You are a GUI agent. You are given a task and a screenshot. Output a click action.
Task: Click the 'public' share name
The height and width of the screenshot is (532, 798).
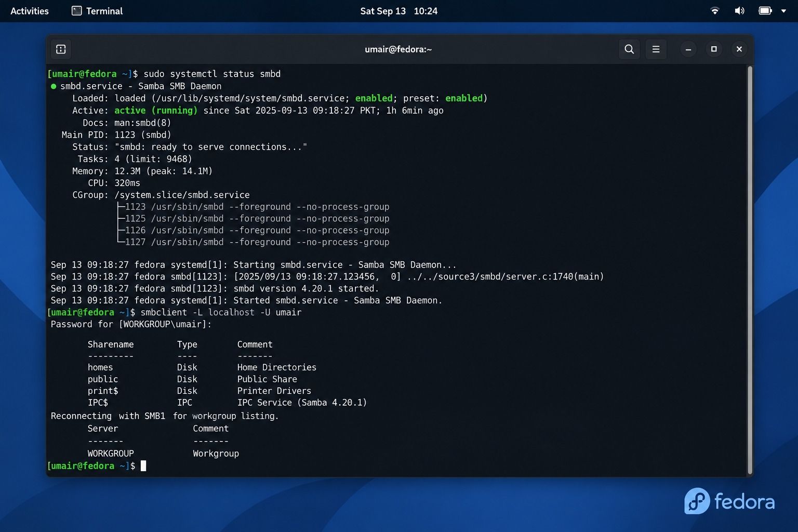103,380
